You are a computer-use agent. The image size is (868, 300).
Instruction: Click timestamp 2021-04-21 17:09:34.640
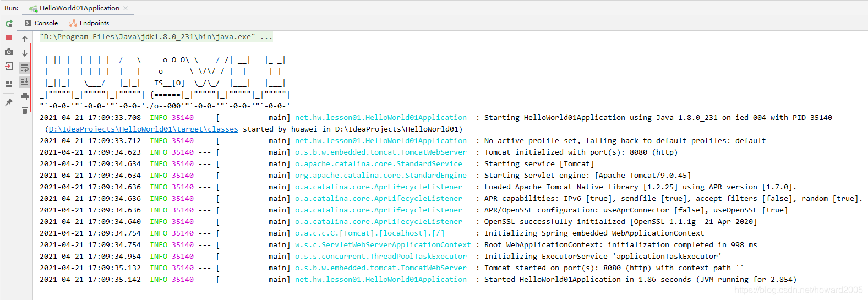click(90, 222)
